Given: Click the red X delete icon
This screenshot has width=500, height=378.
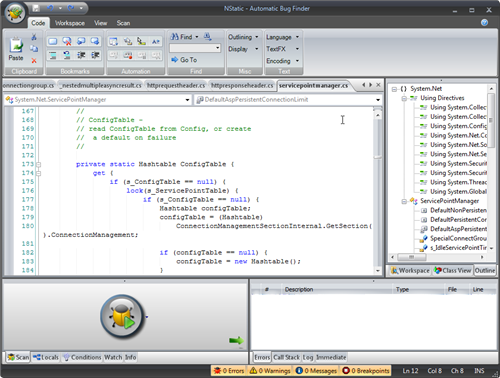Looking at the screenshot, I should click(34, 61).
